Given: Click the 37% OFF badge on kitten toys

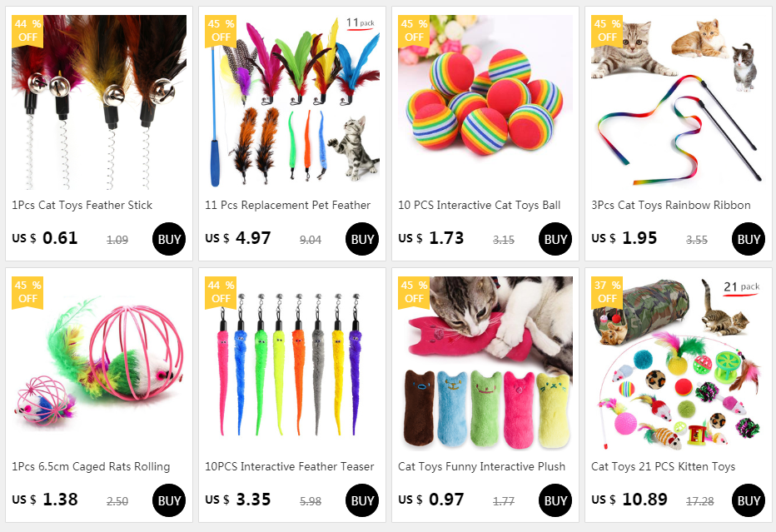Looking at the screenshot, I should coord(607,292).
